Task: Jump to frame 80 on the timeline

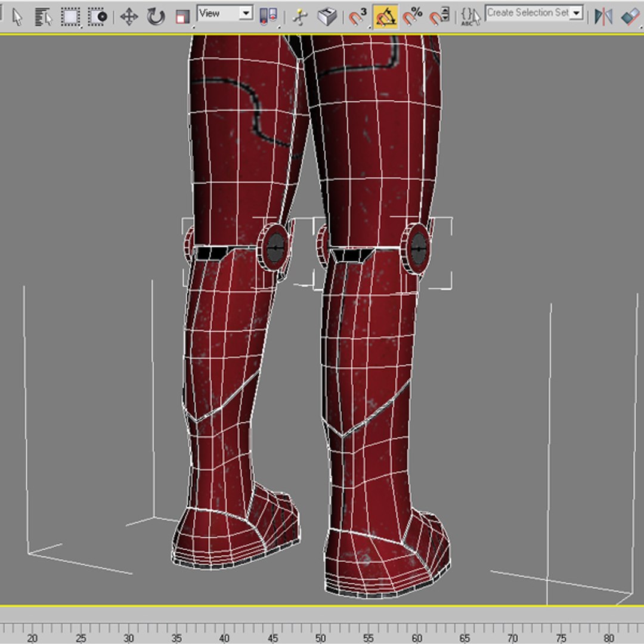Action: 609,638
